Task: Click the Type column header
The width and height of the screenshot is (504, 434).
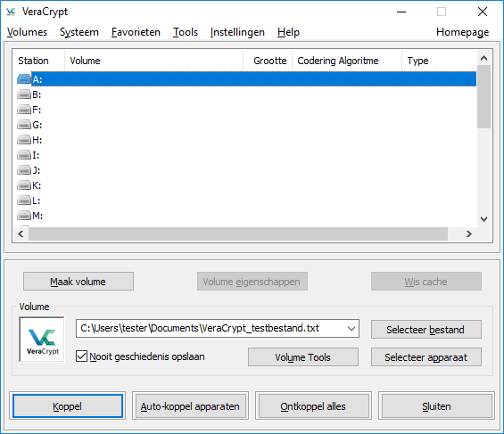Action: (439, 61)
